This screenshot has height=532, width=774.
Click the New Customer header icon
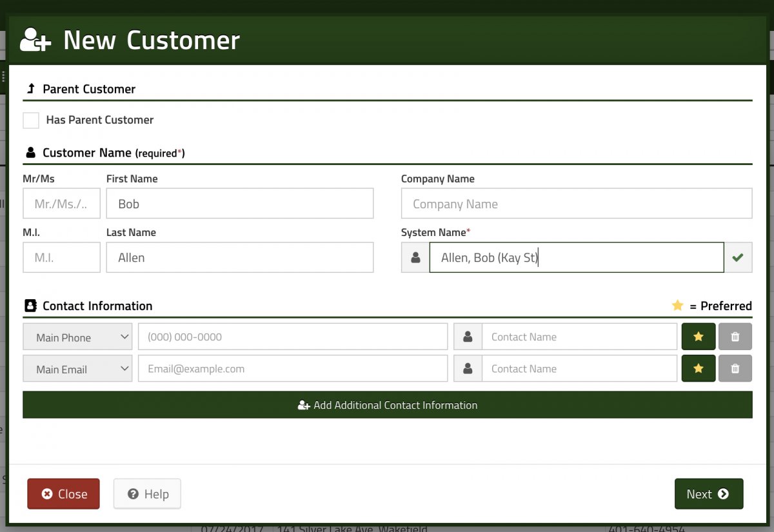coord(35,40)
